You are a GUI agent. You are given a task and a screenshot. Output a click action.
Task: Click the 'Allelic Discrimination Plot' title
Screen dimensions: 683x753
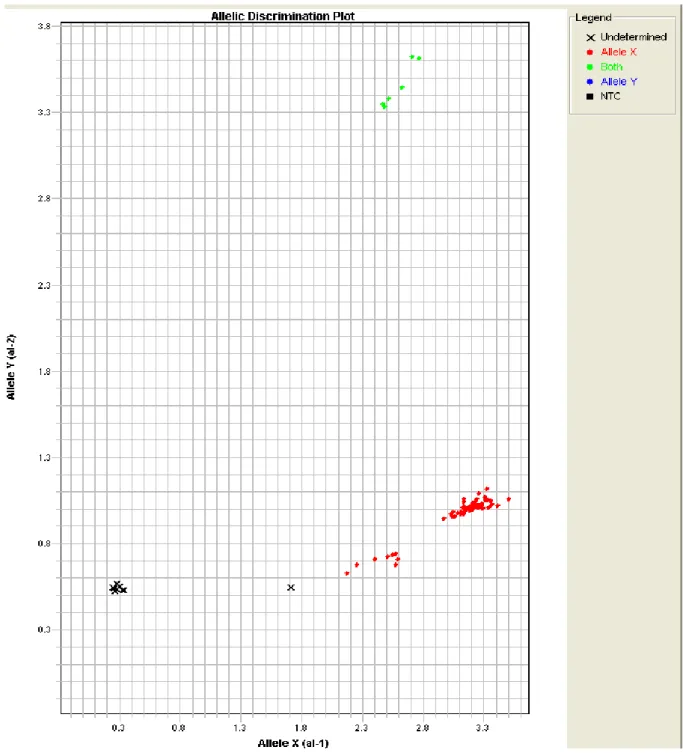click(283, 16)
